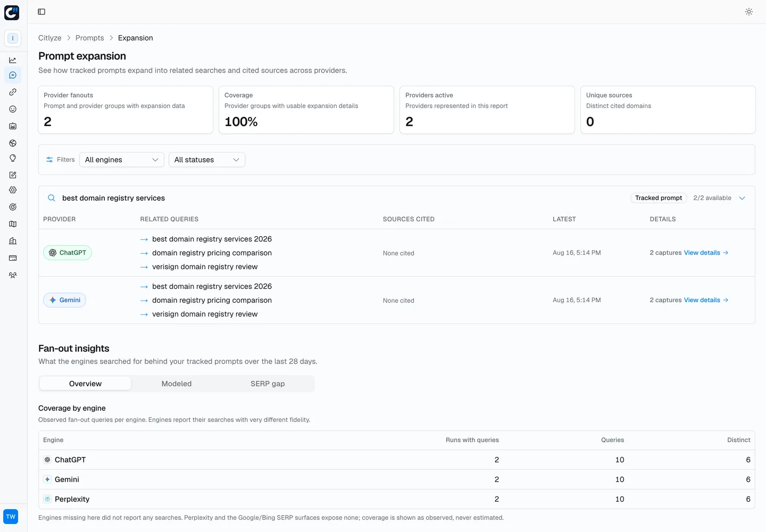Go to Prompts breadcrumb
The image size is (766, 532).
(x=90, y=38)
